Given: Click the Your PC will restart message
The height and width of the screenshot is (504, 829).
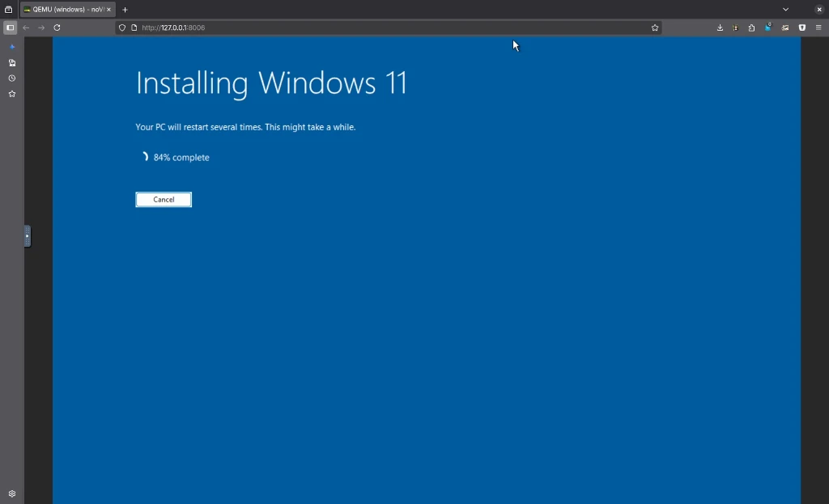Looking at the screenshot, I should pos(245,127).
